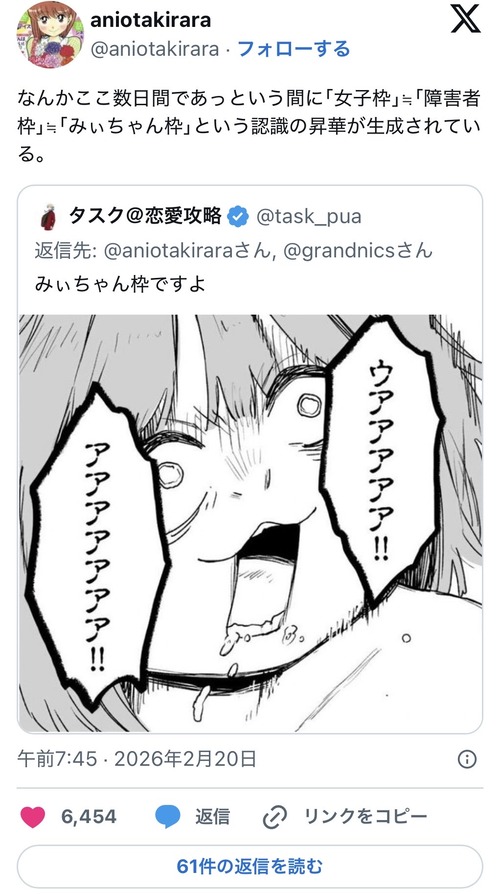Read replies with 61件の返信を読む button
Screen dimensions: 500x894
click(250, 867)
